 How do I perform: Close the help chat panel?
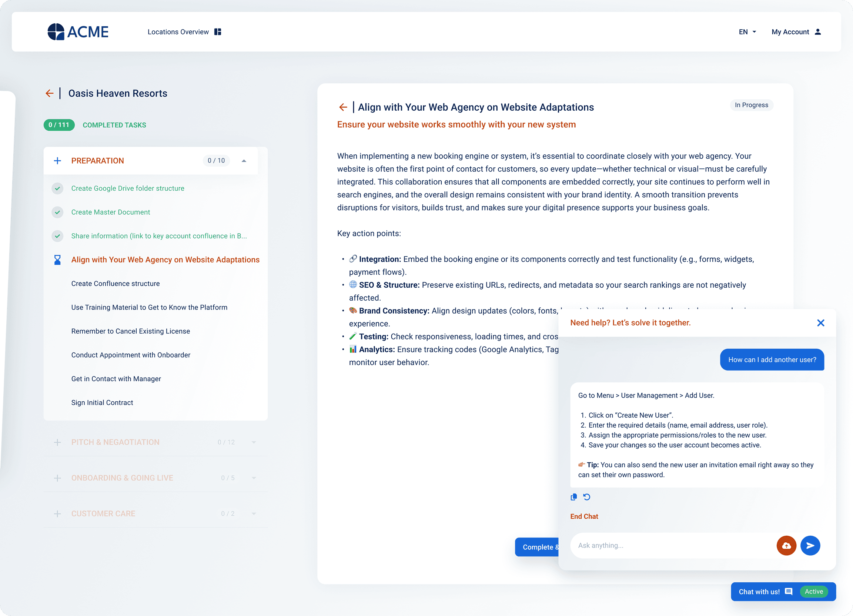821,323
